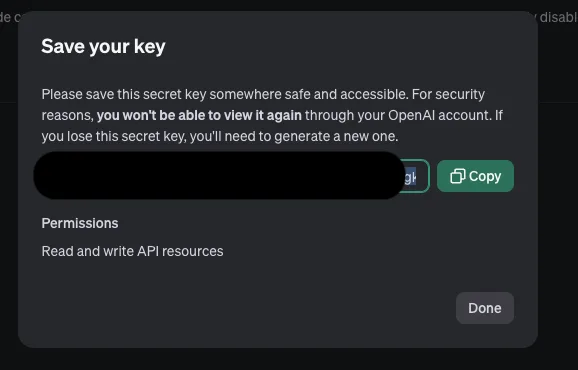Click the Permissions label
Screen dimensions: 578x370
coord(80,223)
